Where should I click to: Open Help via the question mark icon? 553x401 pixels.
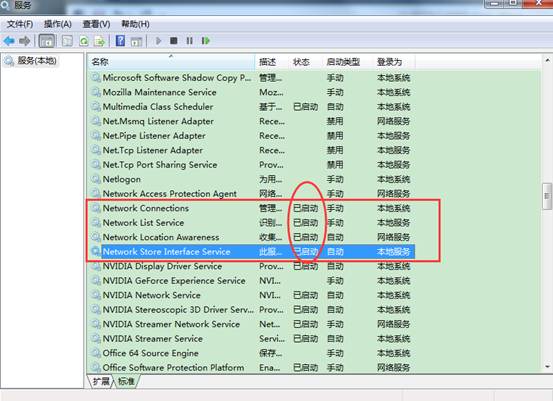click(x=120, y=41)
